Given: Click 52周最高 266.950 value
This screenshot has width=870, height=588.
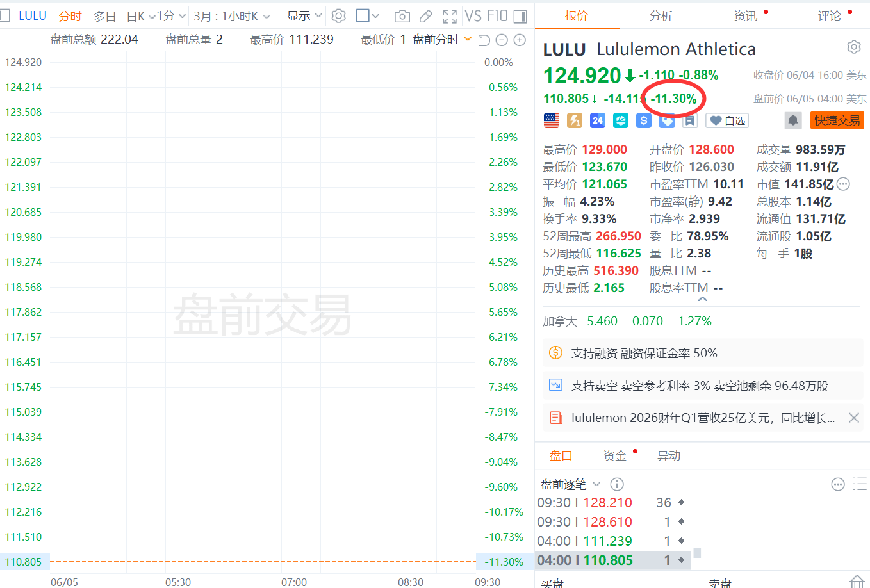Looking at the screenshot, I should (618, 236).
